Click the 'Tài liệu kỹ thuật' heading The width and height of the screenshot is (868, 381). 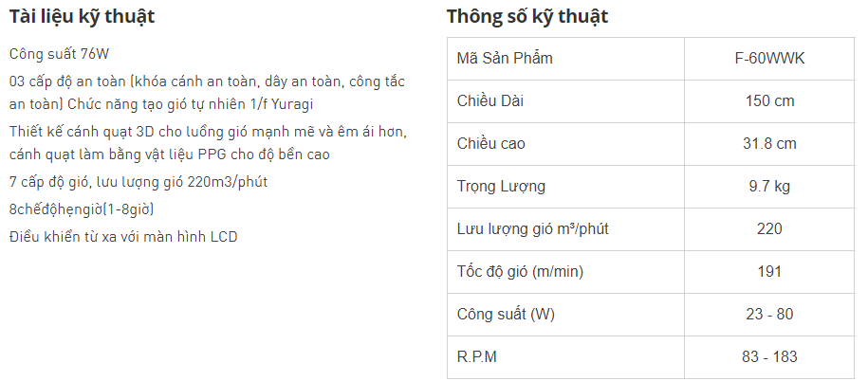[x=82, y=17]
